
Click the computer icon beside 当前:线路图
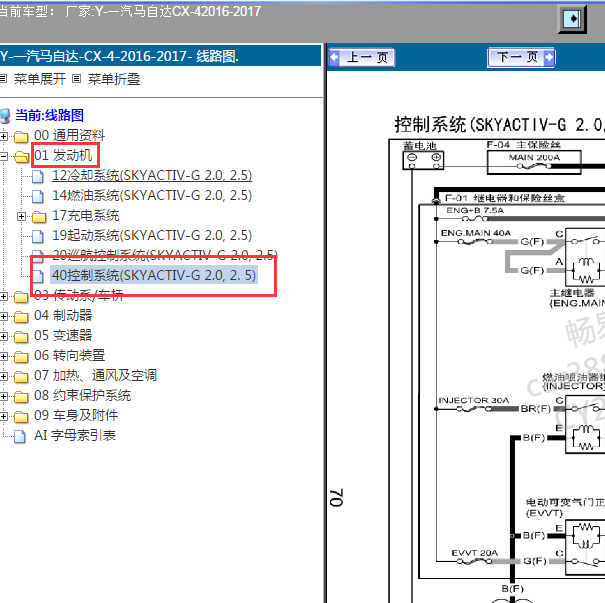click(x=5, y=116)
